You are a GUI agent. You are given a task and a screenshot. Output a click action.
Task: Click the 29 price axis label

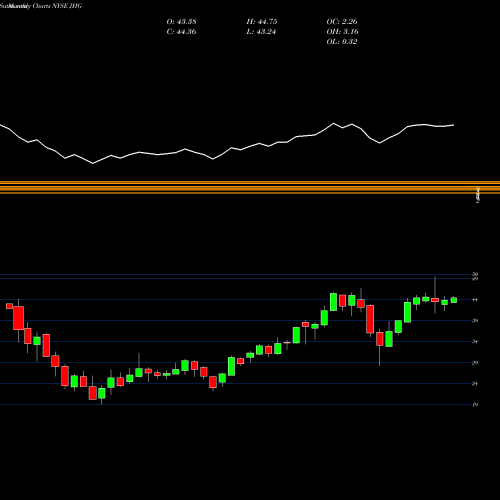coord(475,363)
